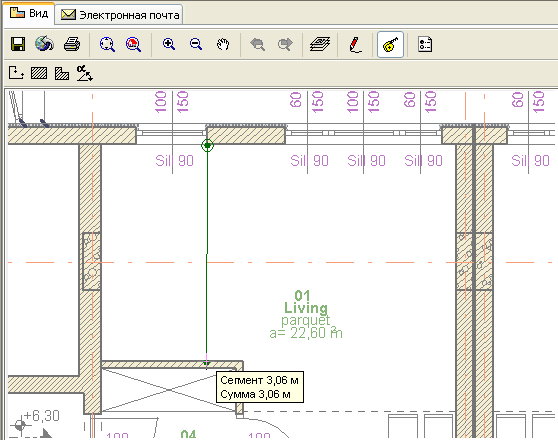The image size is (558, 440).
Task: Click the Сумма 3,06 м tooltip text
Action: [256, 394]
